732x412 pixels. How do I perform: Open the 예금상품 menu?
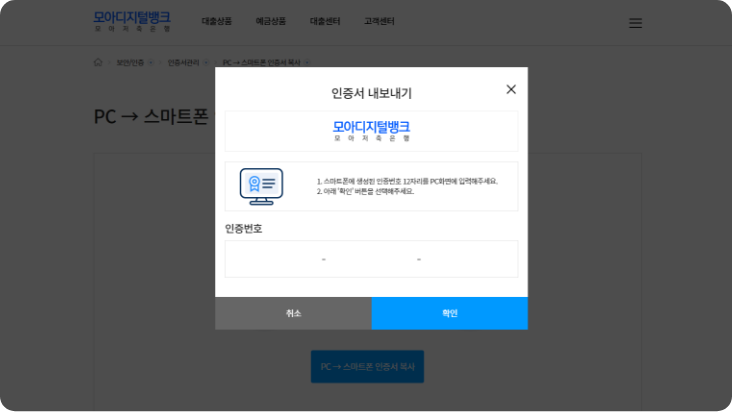coord(271,21)
